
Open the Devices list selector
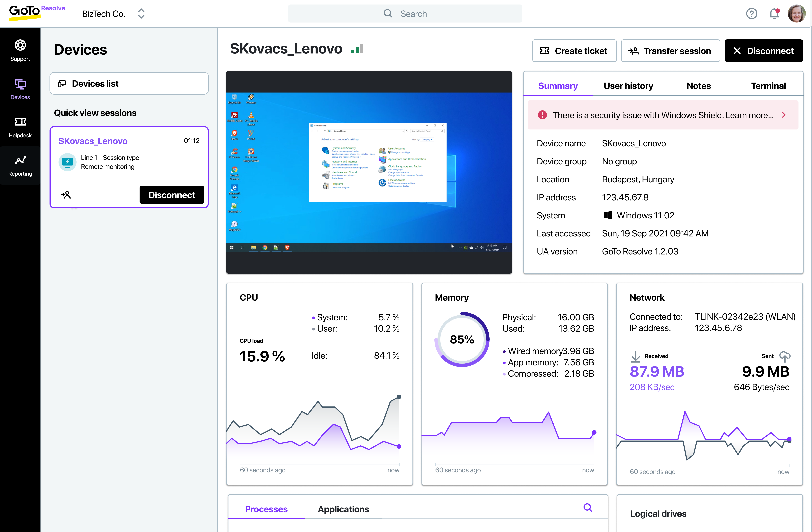[x=129, y=84]
